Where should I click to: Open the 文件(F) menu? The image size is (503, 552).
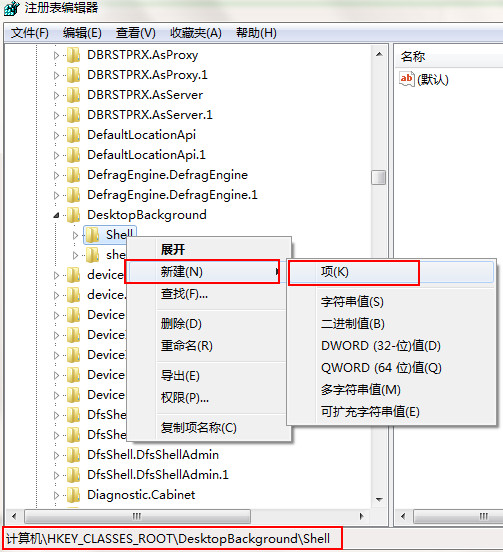tap(30, 33)
